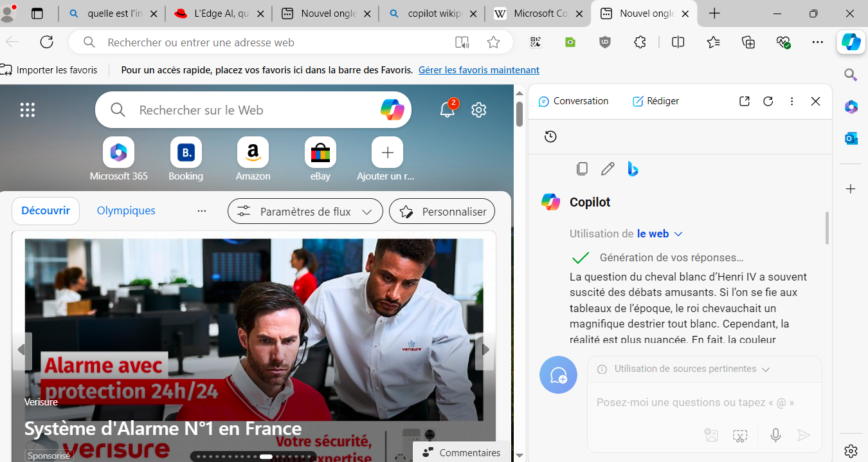868x462 pixels.
Task: Show next carousel slide arrow
Action: click(485, 351)
